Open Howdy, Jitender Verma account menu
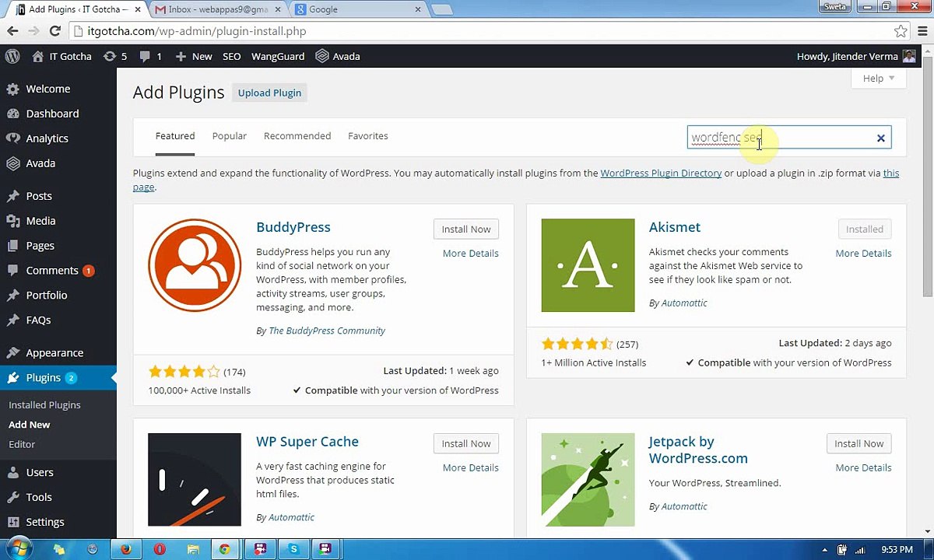The width and height of the screenshot is (934, 560). coord(856,56)
